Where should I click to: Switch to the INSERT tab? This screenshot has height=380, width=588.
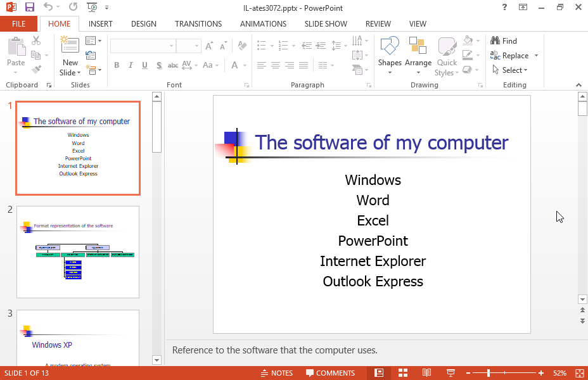(x=101, y=24)
